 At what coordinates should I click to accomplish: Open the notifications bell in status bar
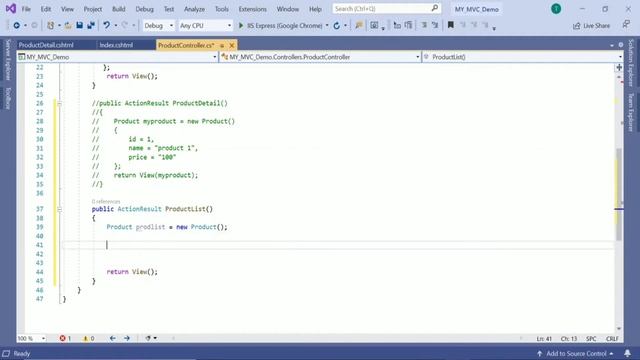[x=627, y=353]
